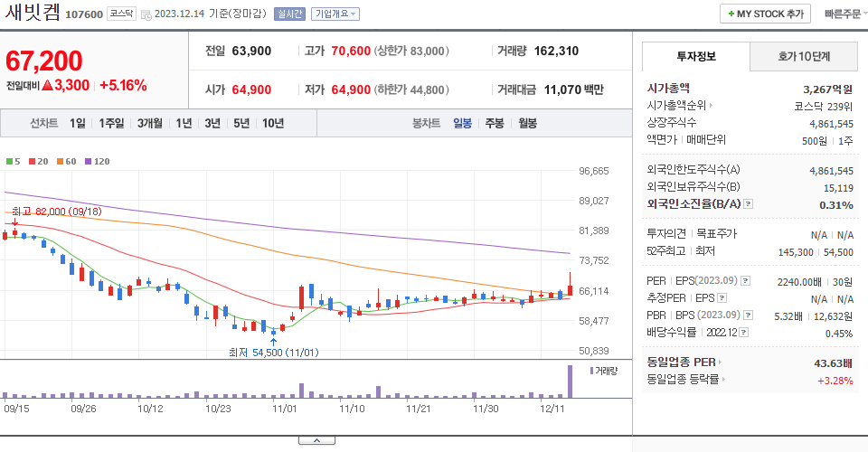
Task: Select the 주봉 candlestick chart
Action: 495,123
